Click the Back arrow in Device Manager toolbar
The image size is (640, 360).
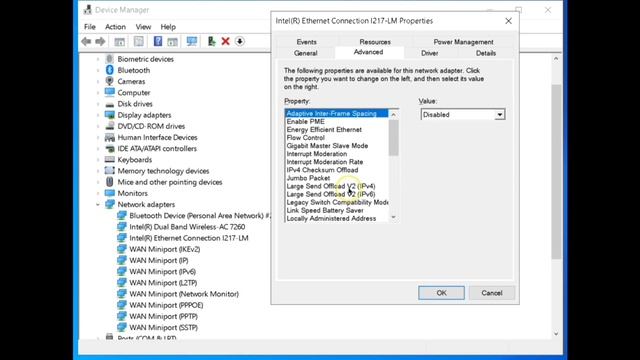[x=86, y=41]
